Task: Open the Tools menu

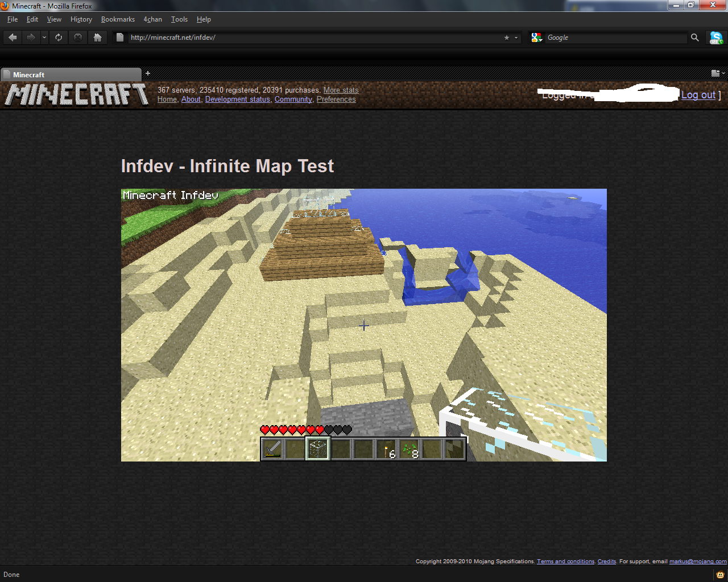Action: pyautogui.click(x=179, y=19)
